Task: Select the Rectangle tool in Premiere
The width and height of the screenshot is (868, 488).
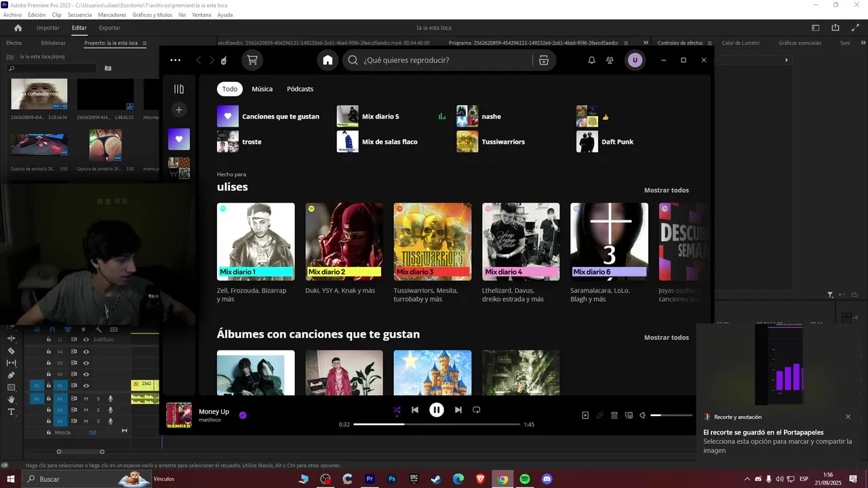Action: (11, 387)
